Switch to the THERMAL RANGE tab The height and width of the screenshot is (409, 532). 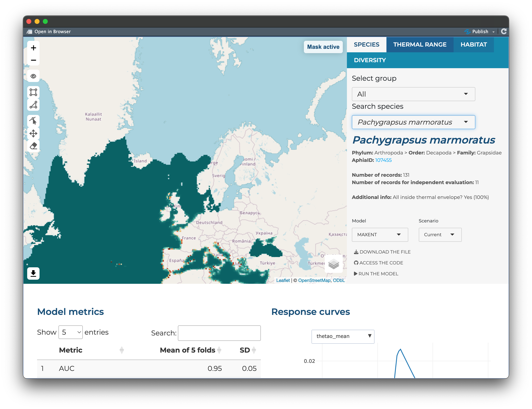(420, 44)
